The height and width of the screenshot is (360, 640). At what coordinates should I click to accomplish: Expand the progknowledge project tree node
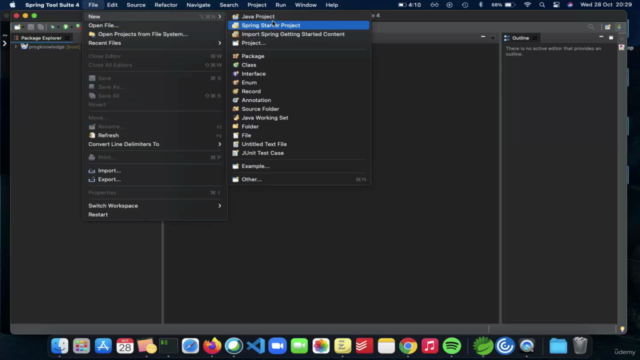16,47
